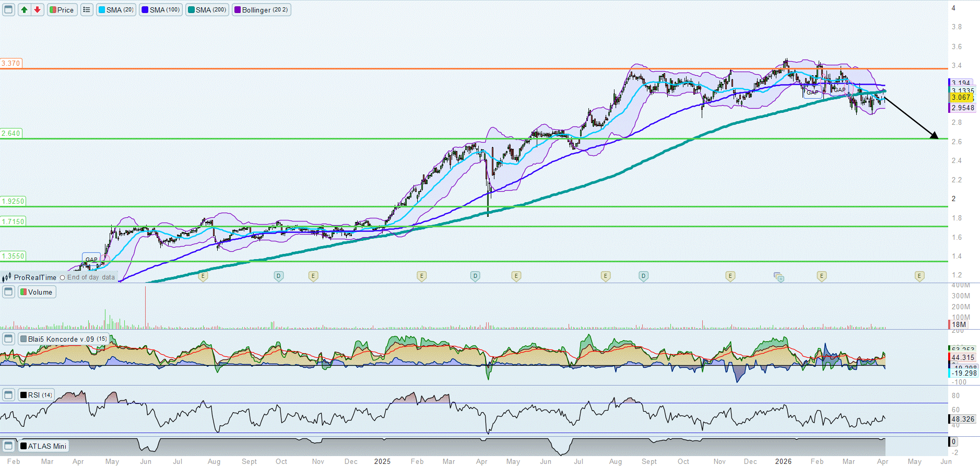Click the green up arrow button
980x466 pixels.
coord(24,10)
